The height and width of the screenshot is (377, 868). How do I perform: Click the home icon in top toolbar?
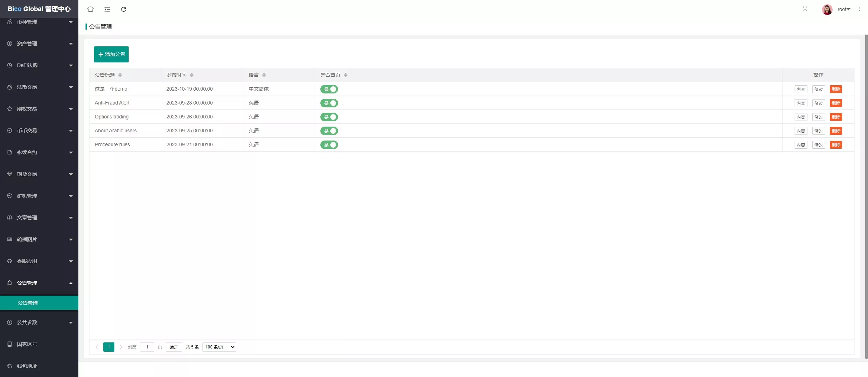91,9
